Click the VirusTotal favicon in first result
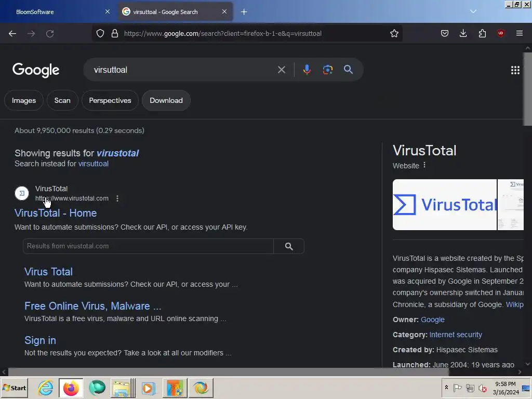Viewport: 532px width, 399px height. (x=22, y=193)
